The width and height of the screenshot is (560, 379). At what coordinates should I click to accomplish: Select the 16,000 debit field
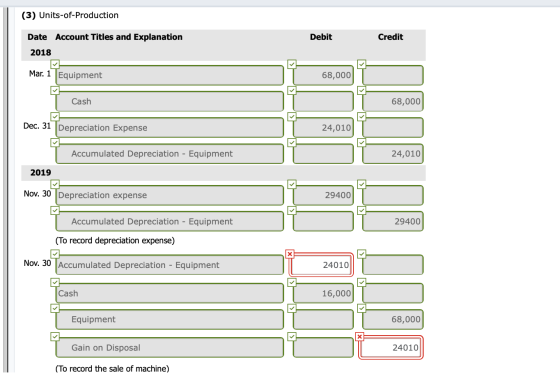coord(323,293)
